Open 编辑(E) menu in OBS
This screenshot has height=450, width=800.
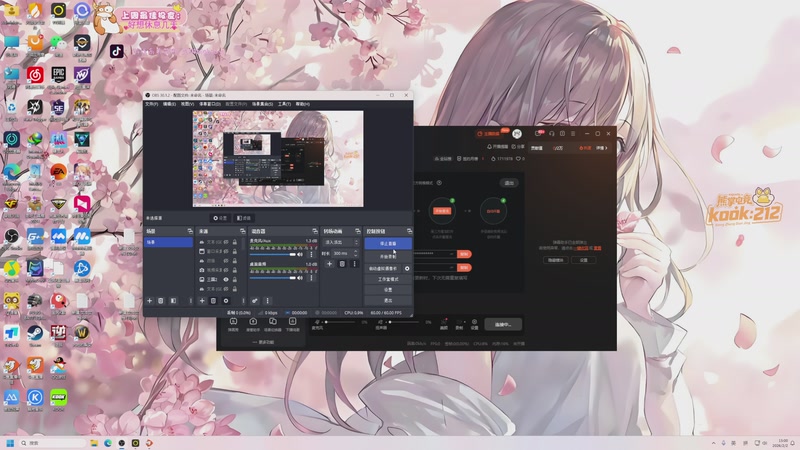pos(169,104)
